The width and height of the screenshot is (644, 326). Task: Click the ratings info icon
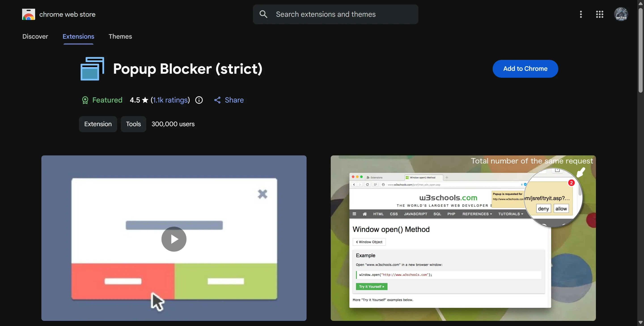[199, 100]
